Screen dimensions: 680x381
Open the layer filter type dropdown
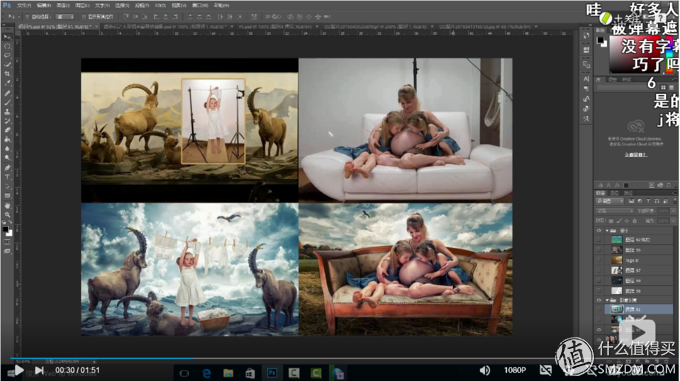[x=610, y=201]
